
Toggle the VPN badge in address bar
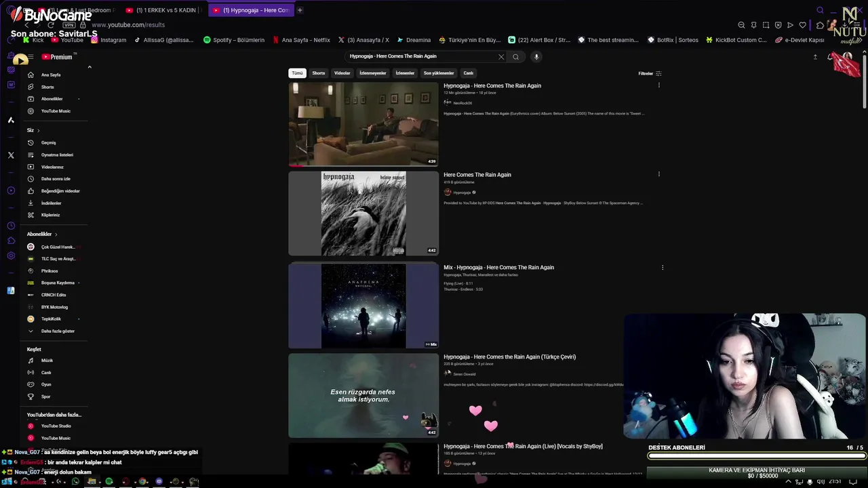coord(68,25)
